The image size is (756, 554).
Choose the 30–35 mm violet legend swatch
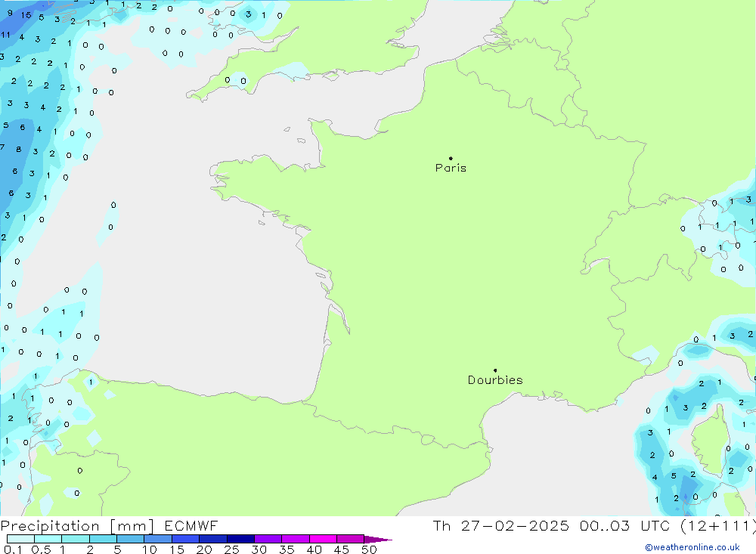point(268,539)
